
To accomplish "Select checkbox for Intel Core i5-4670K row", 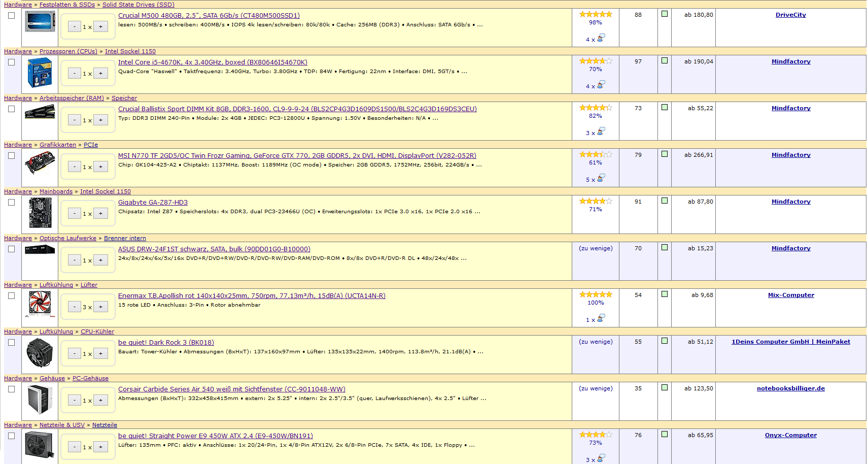I will click(12, 62).
